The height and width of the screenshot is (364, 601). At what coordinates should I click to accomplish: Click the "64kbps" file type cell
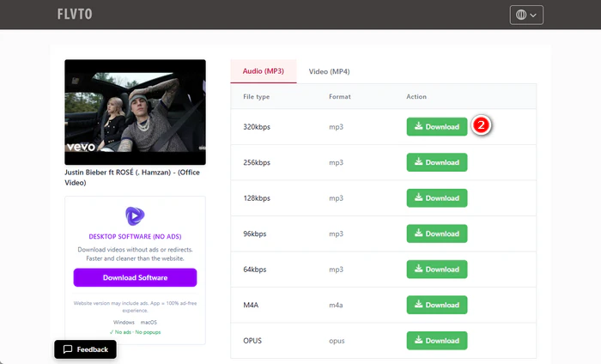[255, 270]
